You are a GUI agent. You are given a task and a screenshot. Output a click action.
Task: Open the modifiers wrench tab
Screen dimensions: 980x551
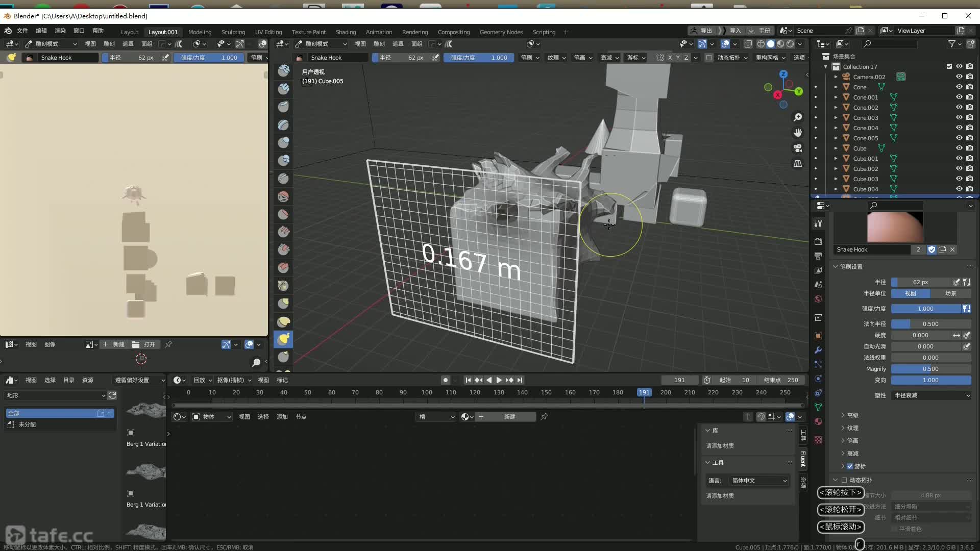pos(818,350)
